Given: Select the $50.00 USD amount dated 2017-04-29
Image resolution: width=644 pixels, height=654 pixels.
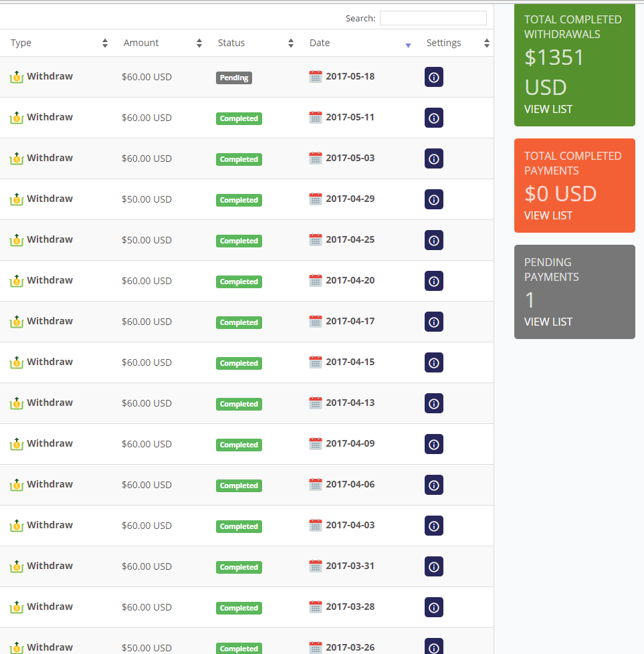Looking at the screenshot, I should 147,199.
